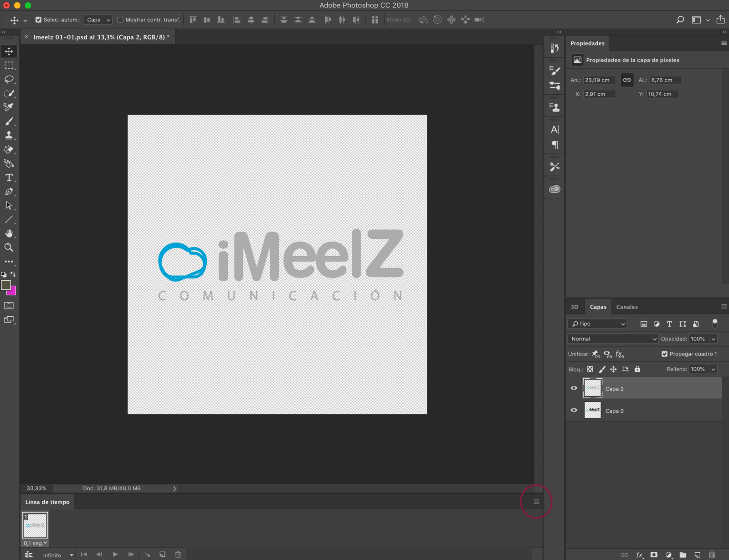Toggle the Selec. autom. checkbox
This screenshot has width=729, height=560.
click(39, 20)
